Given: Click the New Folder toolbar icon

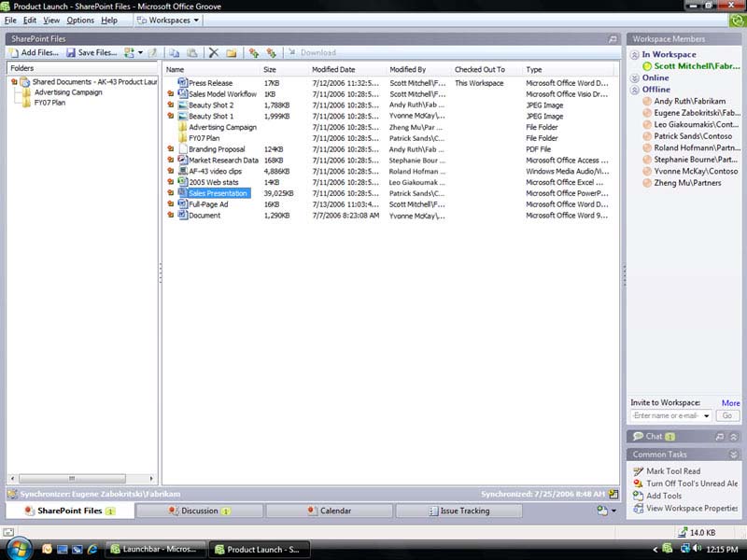Looking at the screenshot, I should click(231, 53).
